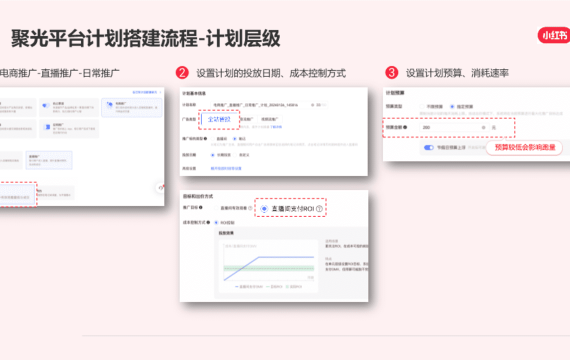Click the blue line legend entry under chart
The height and width of the screenshot is (360, 570).
coord(249,287)
